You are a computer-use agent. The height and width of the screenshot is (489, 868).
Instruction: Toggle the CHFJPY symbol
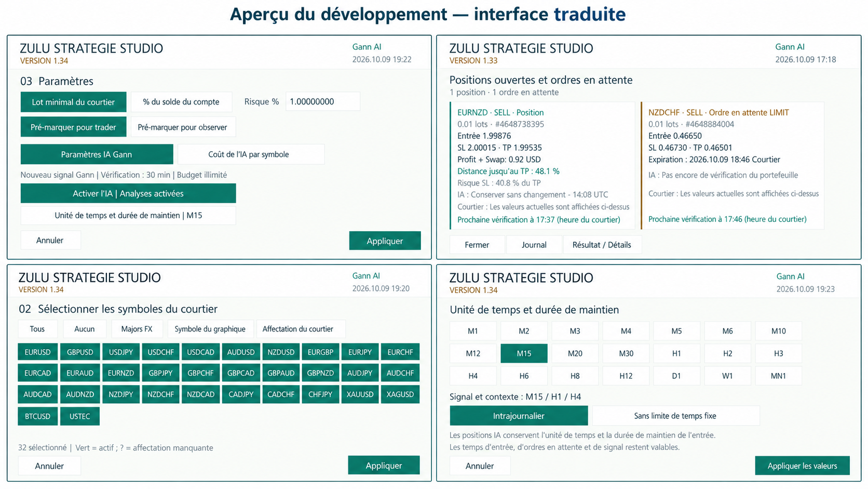tap(320, 394)
